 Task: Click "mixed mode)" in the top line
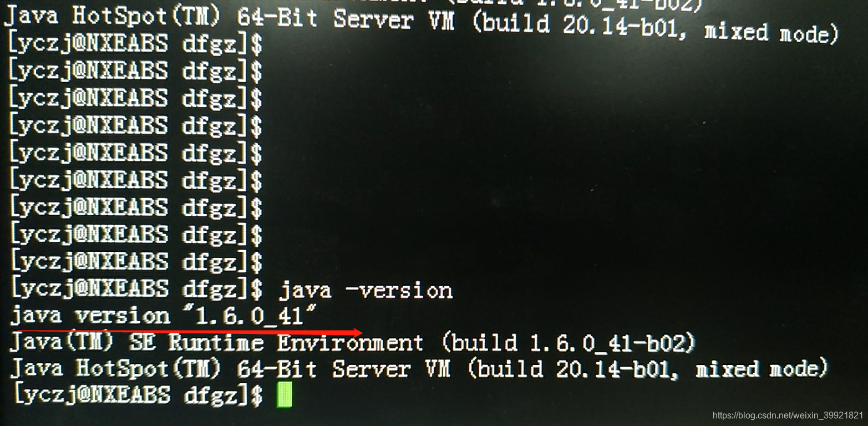click(x=771, y=32)
